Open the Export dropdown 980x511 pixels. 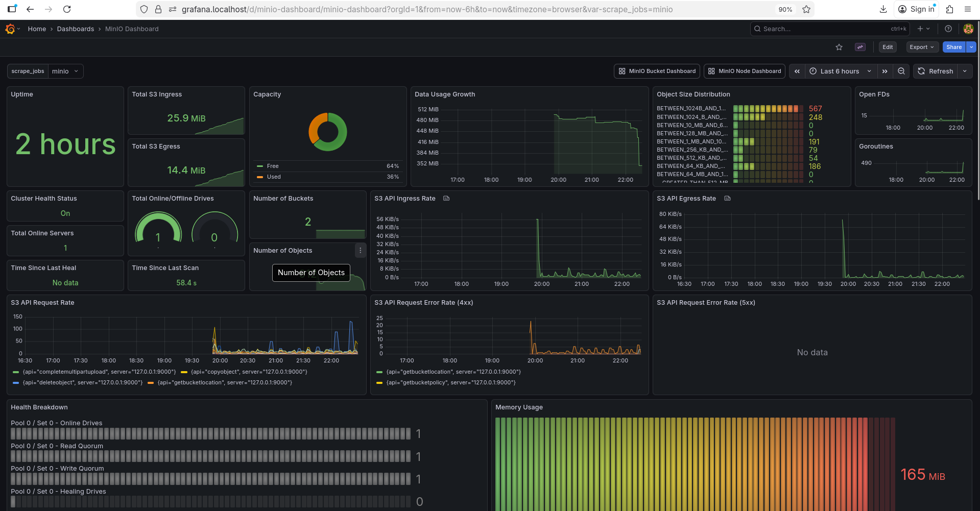point(922,47)
